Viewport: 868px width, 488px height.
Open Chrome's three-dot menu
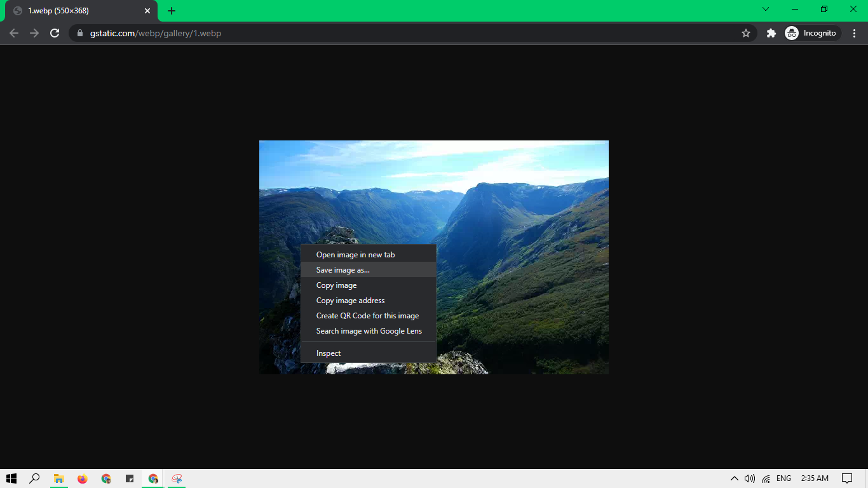coord(855,33)
